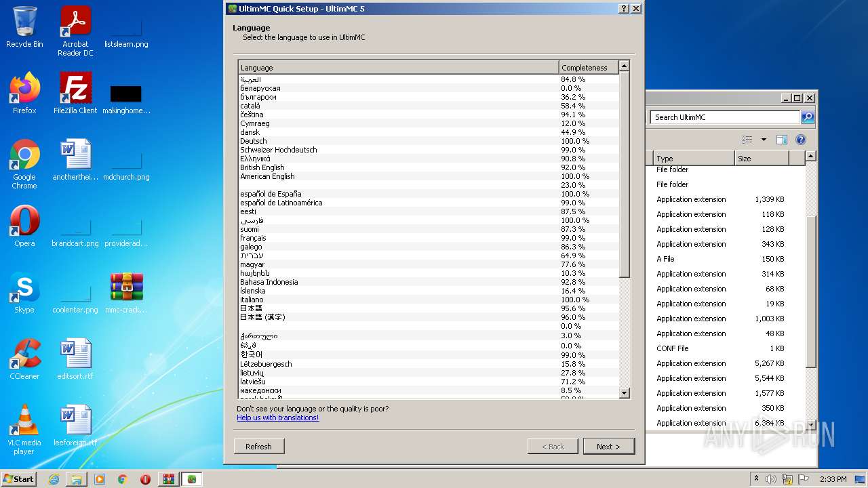Click the Explorer views icon
This screenshot has height=488, width=868.
[747, 140]
